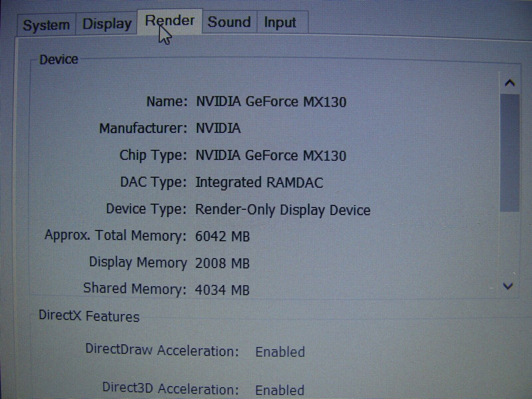Click the Name: label
The image size is (532, 399).
(167, 101)
